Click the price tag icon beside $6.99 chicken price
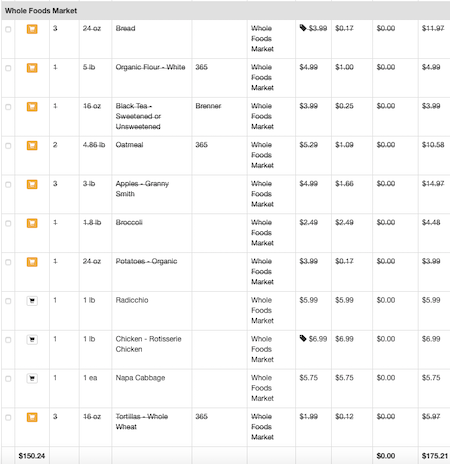 303,338
